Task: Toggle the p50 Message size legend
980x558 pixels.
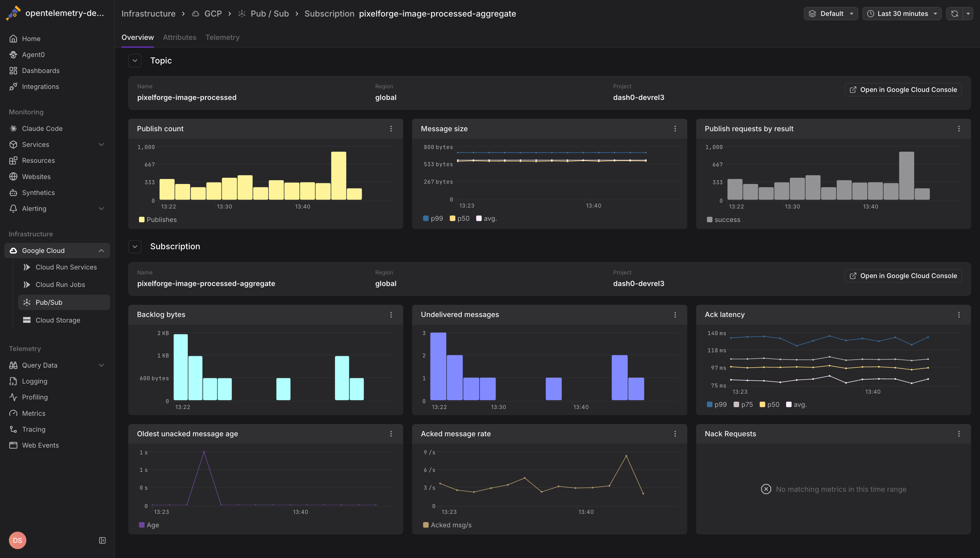Action: (460, 218)
